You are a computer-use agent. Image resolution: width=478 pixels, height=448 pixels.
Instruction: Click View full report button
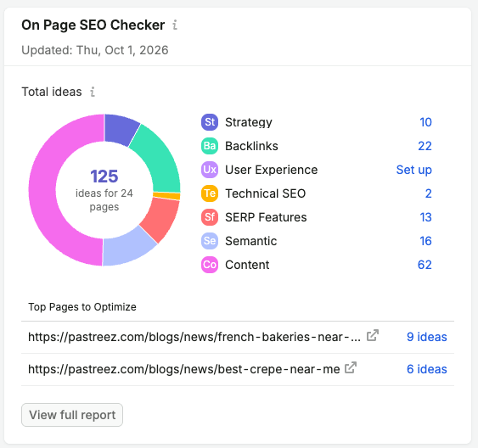click(72, 415)
